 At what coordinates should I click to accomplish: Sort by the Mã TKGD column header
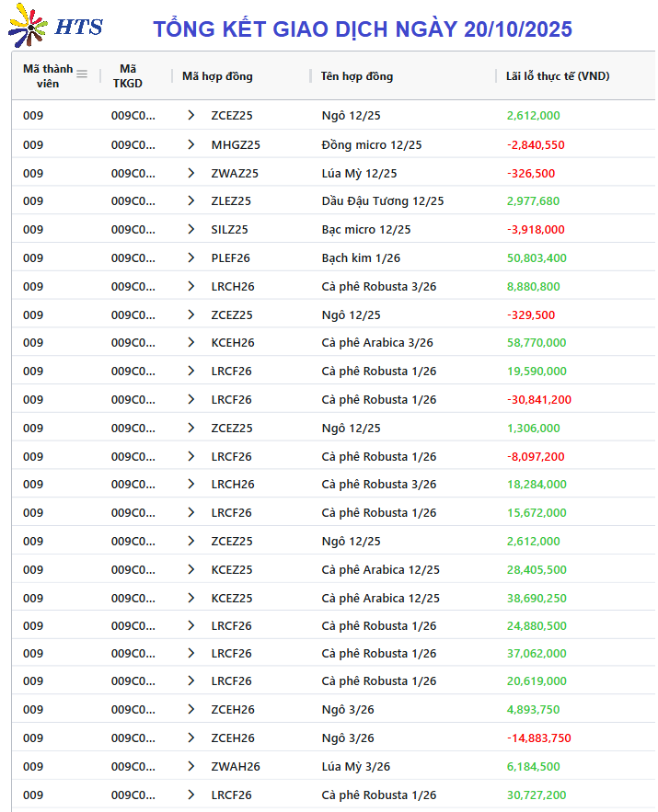128,75
